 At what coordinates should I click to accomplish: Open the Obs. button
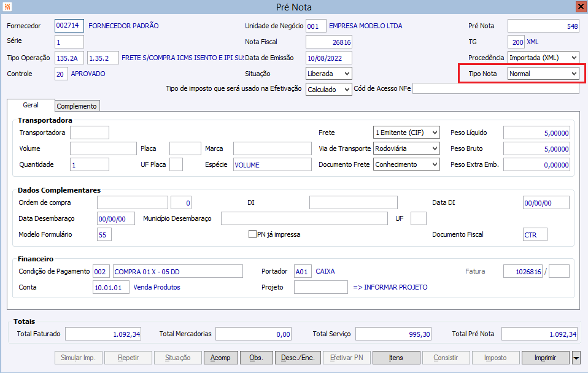click(256, 358)
